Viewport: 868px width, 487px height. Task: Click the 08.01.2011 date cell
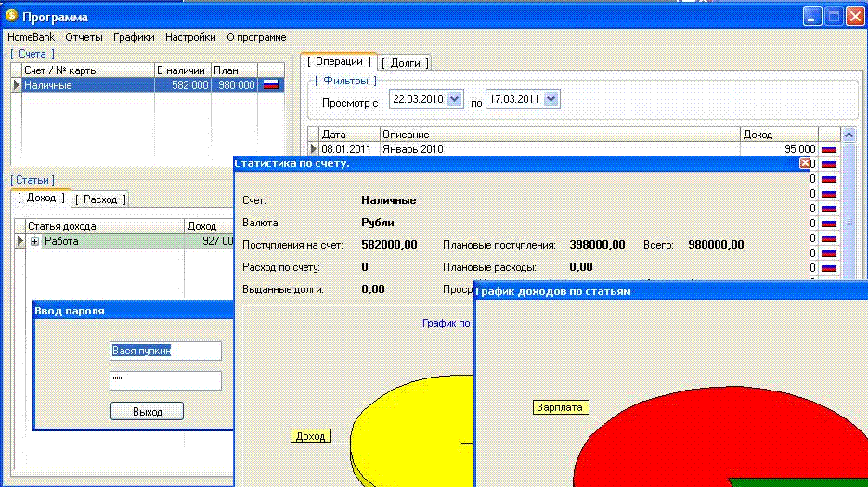coord(349,148)
